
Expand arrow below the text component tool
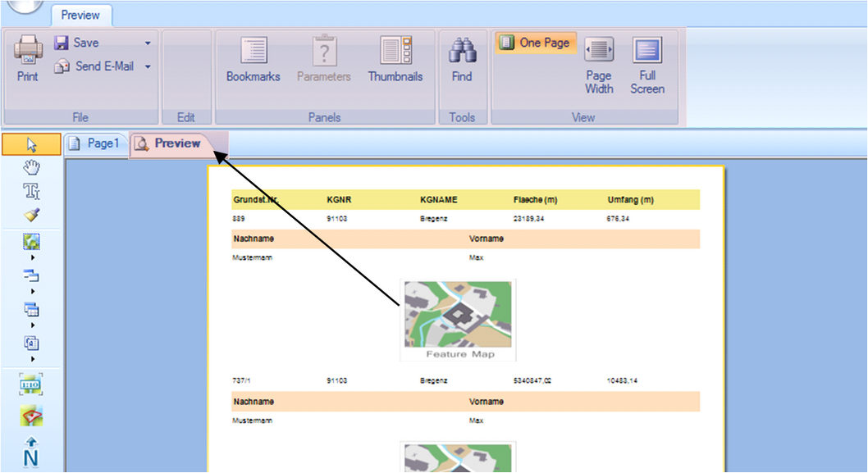[33, 360]
